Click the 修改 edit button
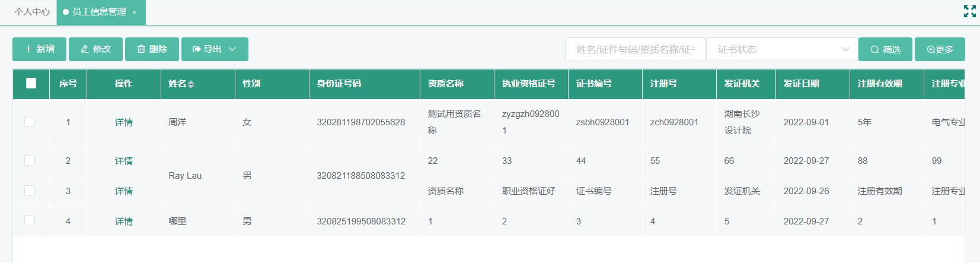The height and width of the screenshot is (263, 980). point(95,49)
